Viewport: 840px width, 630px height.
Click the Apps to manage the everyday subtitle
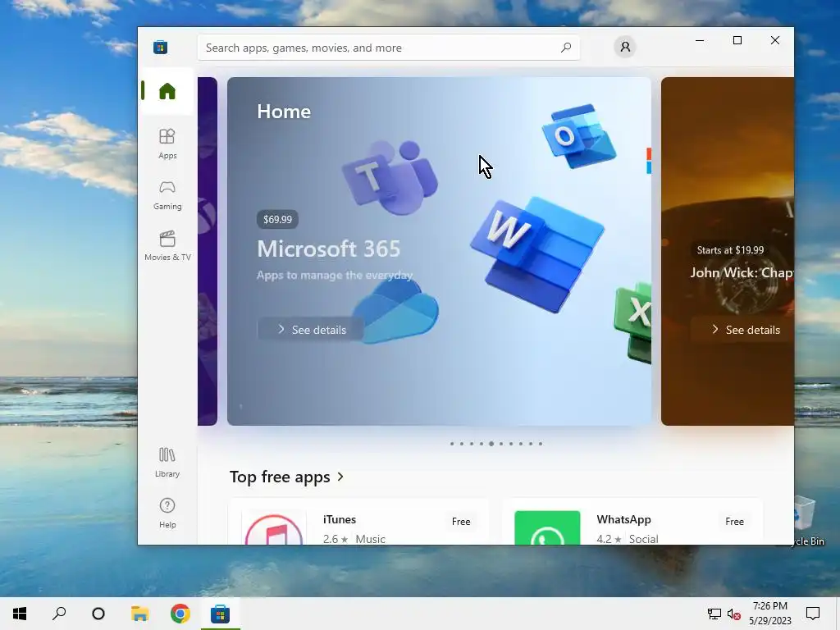pyautogui.click(x=335, y=276)
